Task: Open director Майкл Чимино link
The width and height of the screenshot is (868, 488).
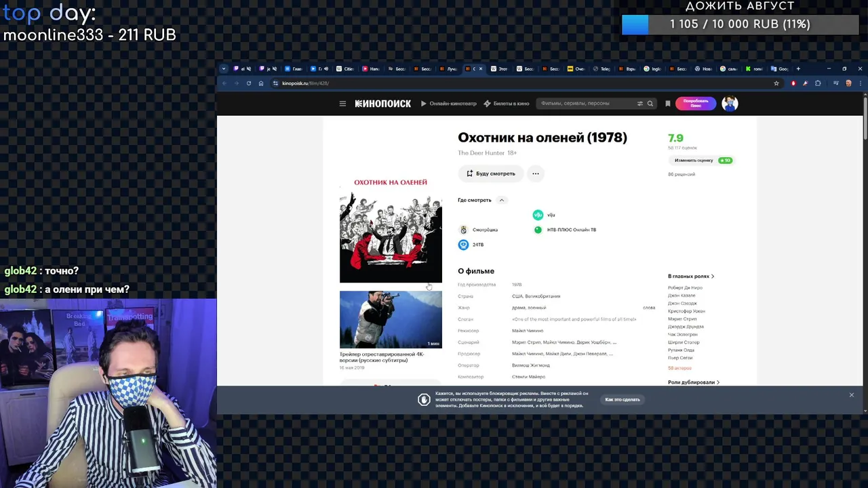Action: 528,331
